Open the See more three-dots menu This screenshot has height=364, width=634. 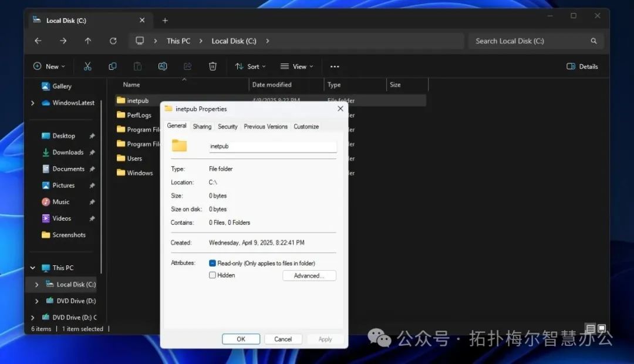coord(335,66)
